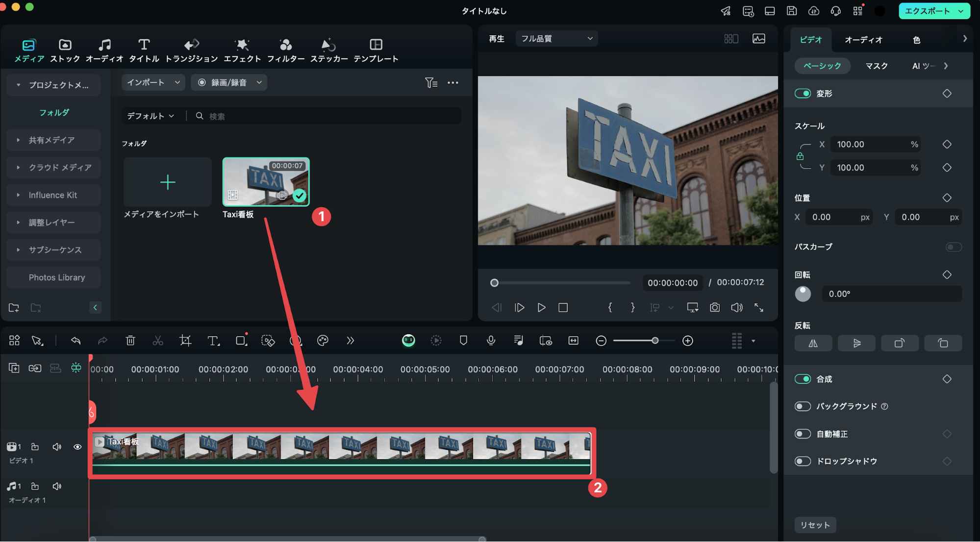This screenshot has height=542, width=980.
Task: Click the メディアをインポート plus tile
Action: 167,182
